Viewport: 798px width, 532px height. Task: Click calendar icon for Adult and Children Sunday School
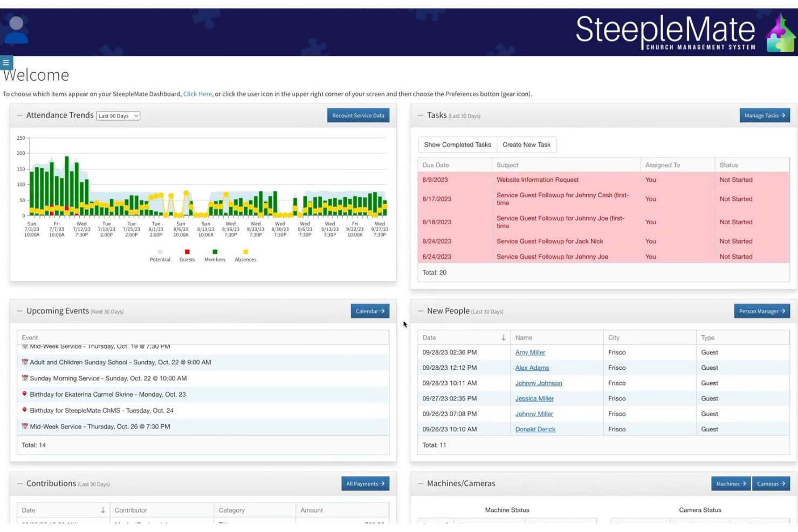(25, 362)
